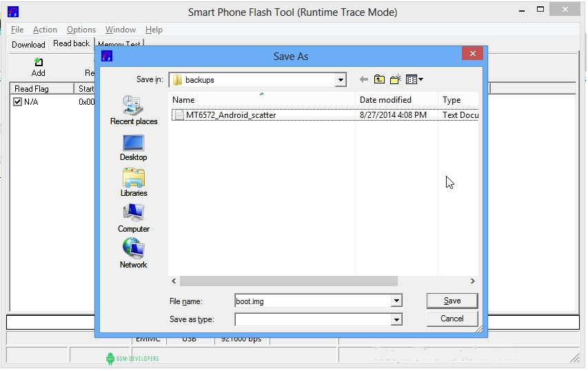Close the Save As dialog
The height and width of the screenshot is (371, 588).
coord(472,54)
